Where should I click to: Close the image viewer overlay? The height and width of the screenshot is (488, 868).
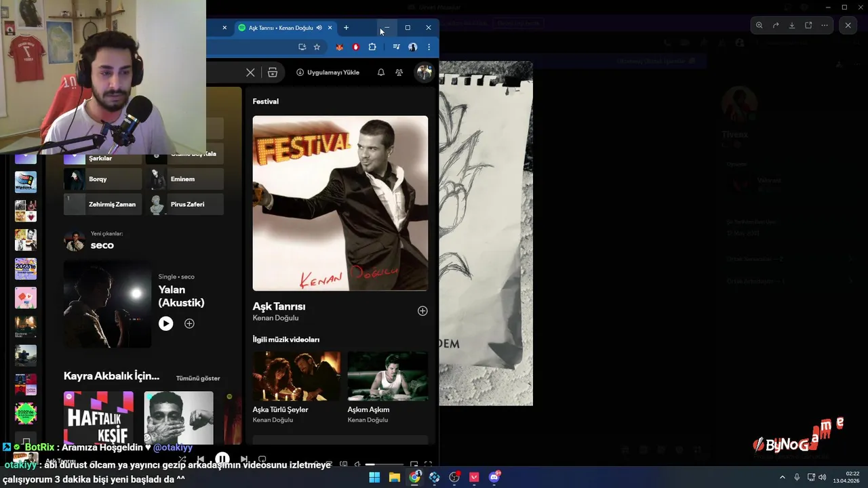coord(848,25)
